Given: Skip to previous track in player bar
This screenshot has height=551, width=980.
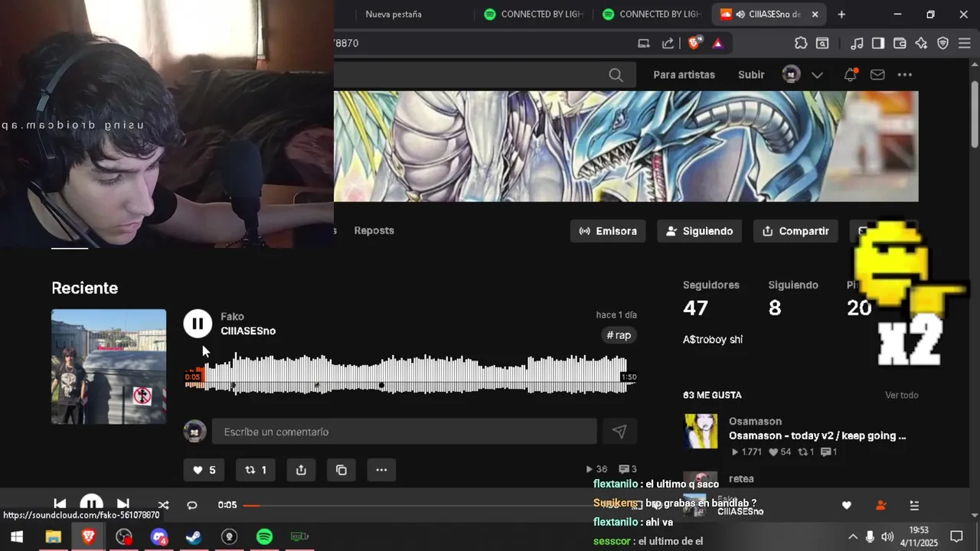Looking at the screenshot, I should (x=60, y=504).
